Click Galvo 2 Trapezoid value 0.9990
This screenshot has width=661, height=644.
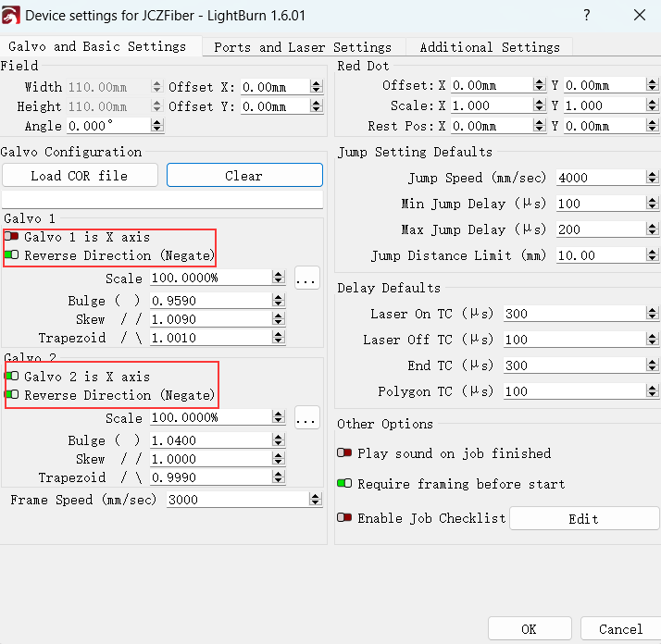click(211, 477)
